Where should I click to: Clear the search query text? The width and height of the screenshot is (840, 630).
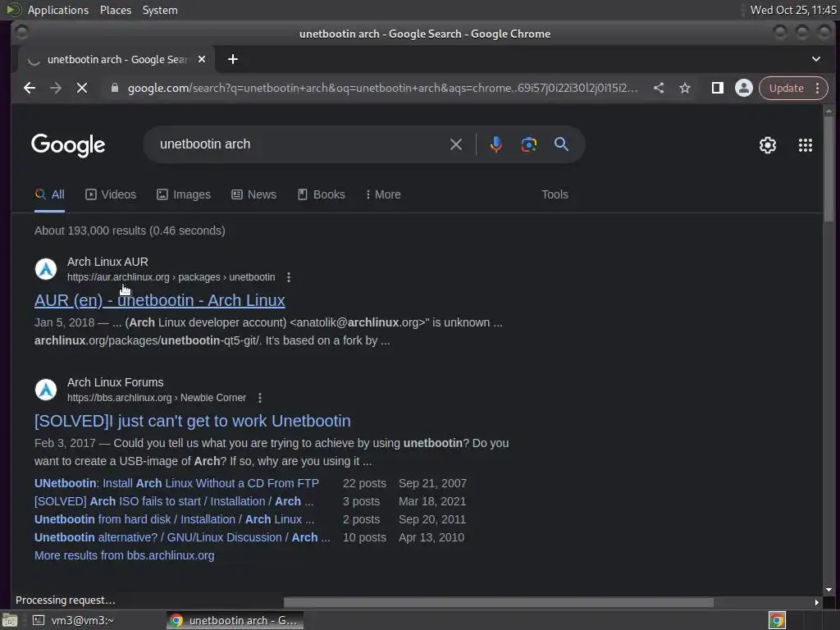click(456, 144)
